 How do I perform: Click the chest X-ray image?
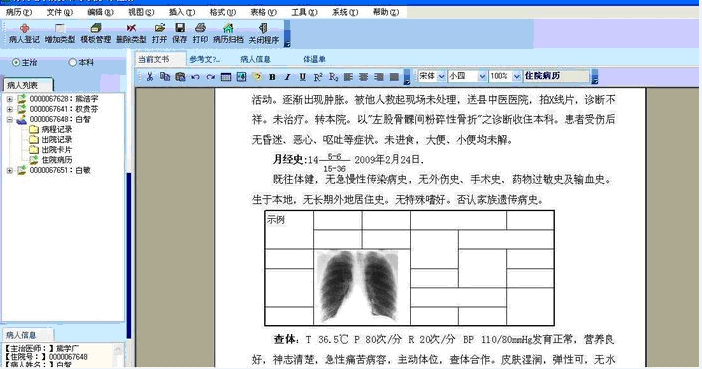click(x=358, y=286)
